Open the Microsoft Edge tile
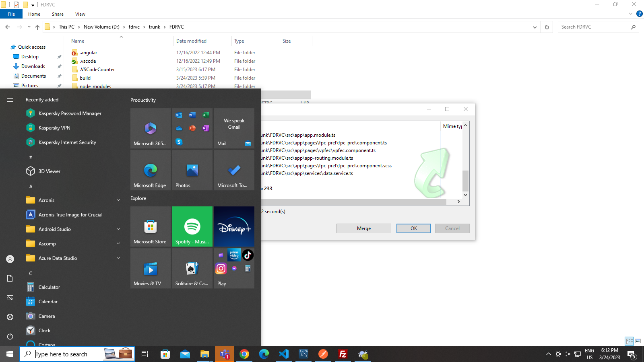Image resolution: width=644 pixels, height=362 pixels. (x=150, y=170)
